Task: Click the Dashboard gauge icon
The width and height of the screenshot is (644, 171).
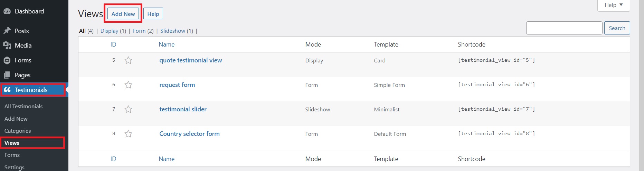Action: click(7, 11)
